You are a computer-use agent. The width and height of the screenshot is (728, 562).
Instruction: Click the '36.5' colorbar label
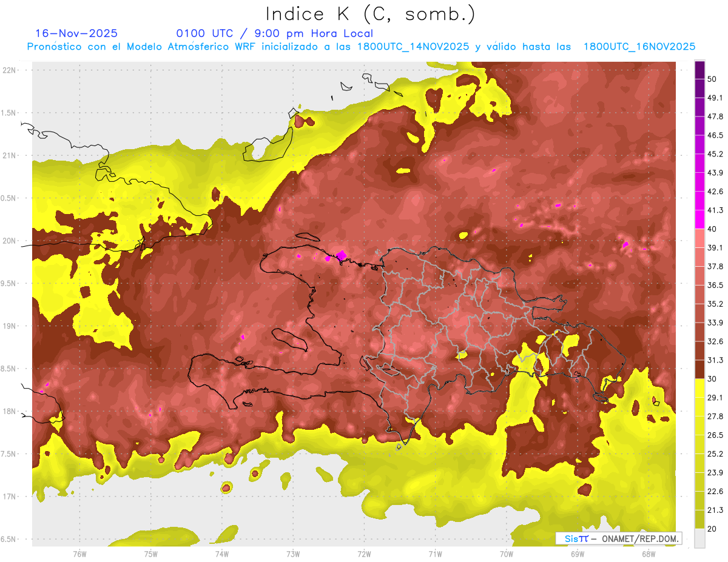715,285
